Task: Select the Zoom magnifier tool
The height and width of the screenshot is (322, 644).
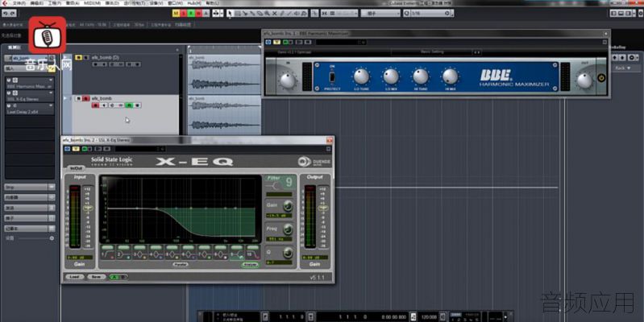Action: [x=267, y=13]
